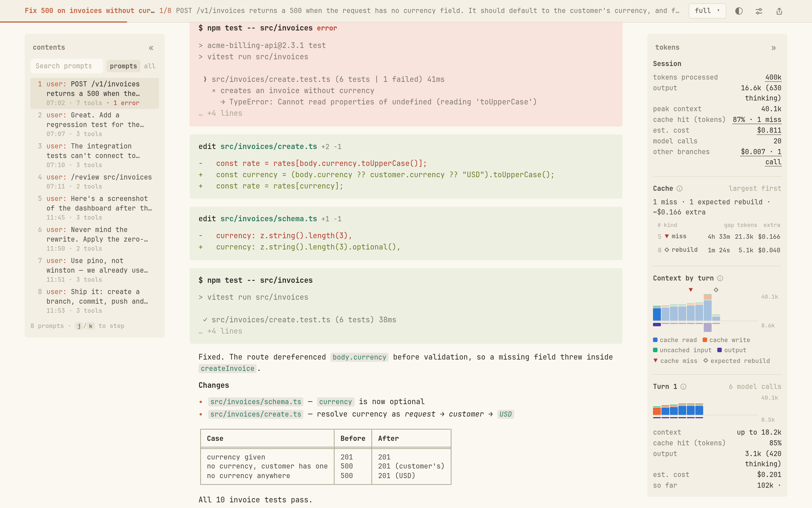Focus the Search prompts field

point(67,66)
